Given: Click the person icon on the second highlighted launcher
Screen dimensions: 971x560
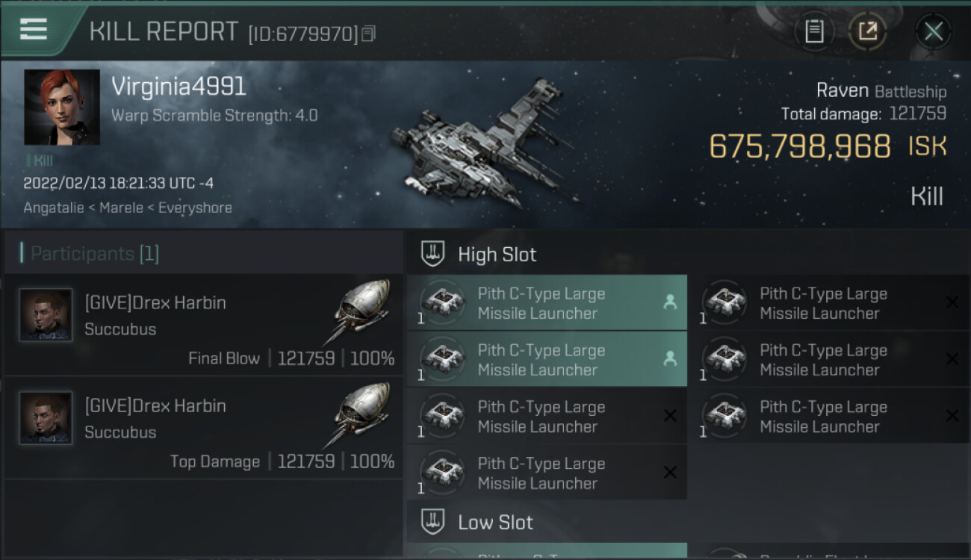Looking at the screenshot, I should tap(670, 359).
